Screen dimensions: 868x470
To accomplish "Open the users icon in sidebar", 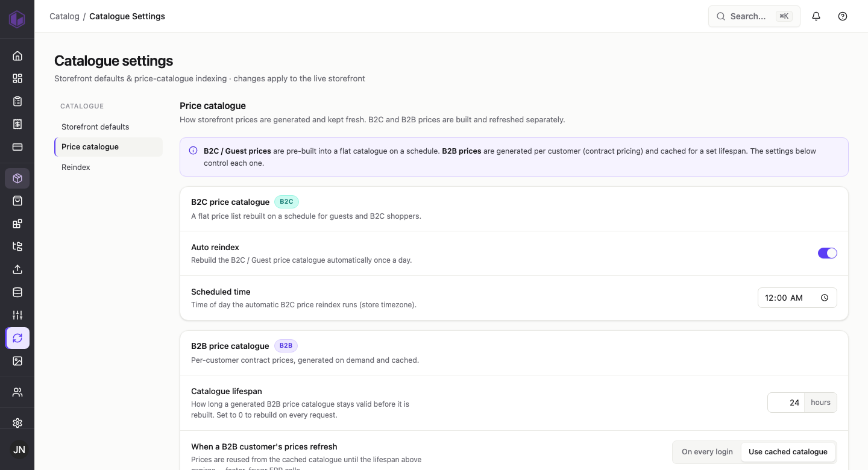I will click(x=17, y=392).
